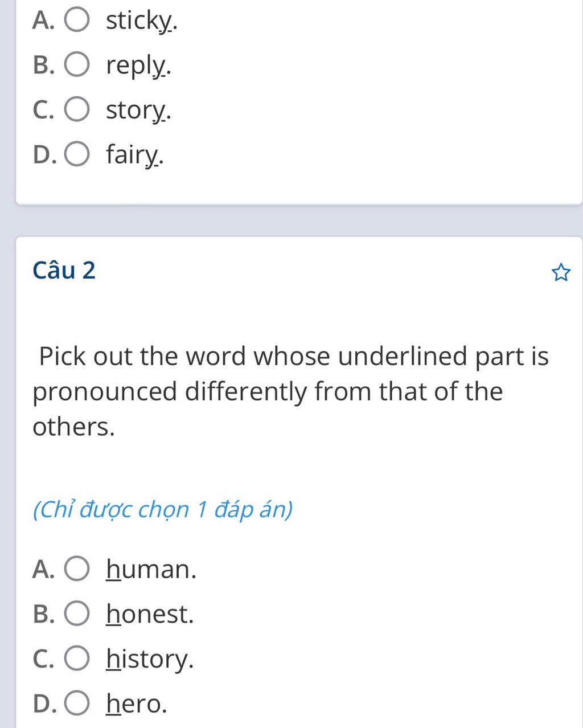Click the answer text hero
This screenshot has height=728, width=583.
coord(137,705)
